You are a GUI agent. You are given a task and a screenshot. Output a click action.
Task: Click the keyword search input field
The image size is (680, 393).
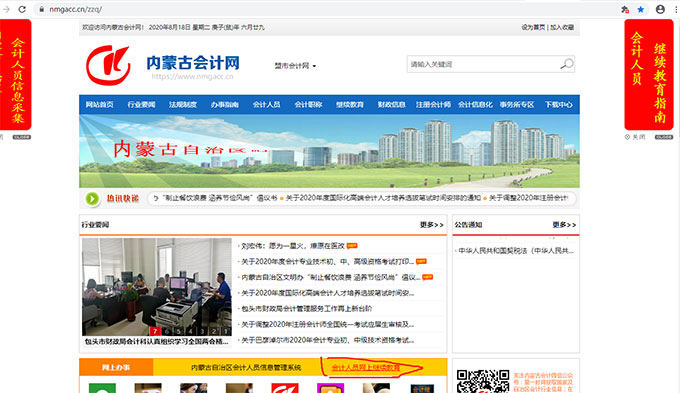tap(483, 64)
